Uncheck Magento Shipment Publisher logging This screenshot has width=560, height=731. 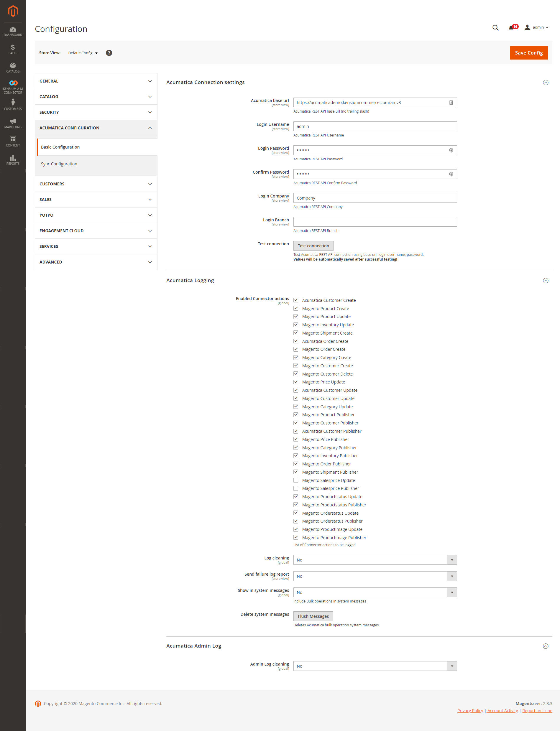(x=296, y=472)
